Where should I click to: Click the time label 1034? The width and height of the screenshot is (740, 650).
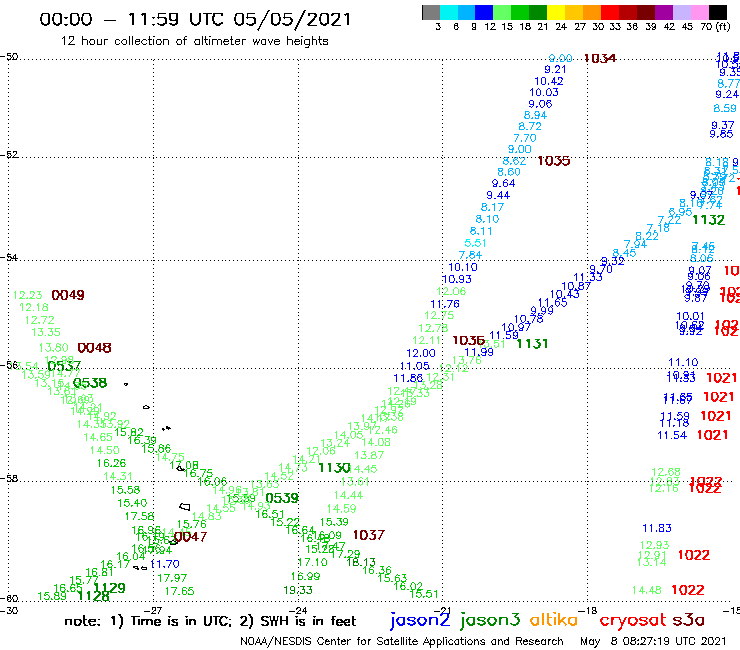600,58
